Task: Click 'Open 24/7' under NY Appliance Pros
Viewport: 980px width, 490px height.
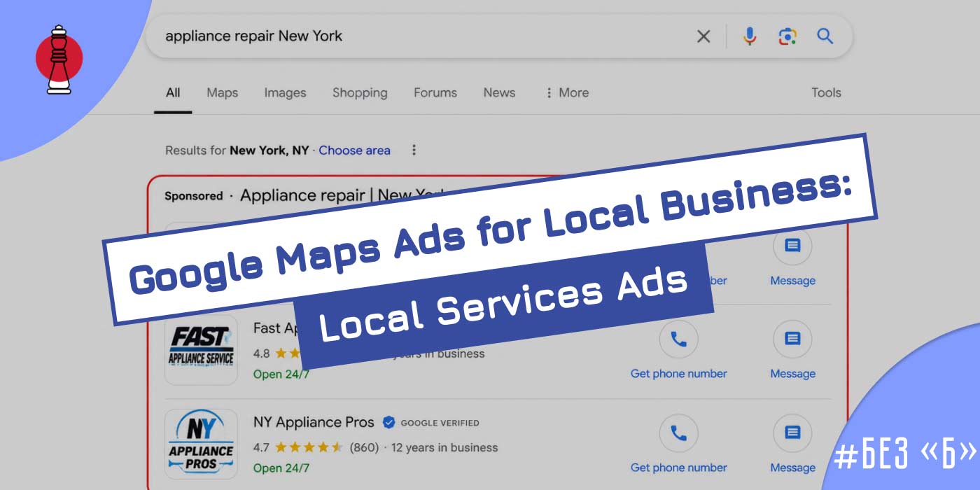Action: (x=281, y=468)
